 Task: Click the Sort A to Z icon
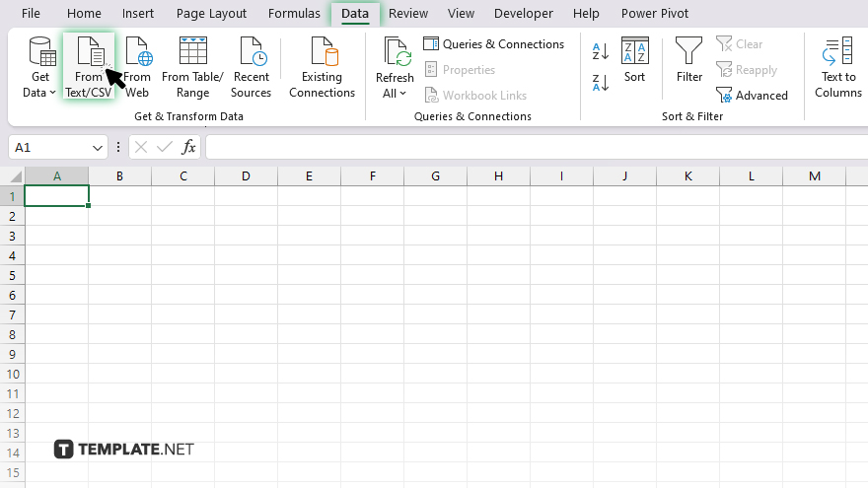(600, 51)
